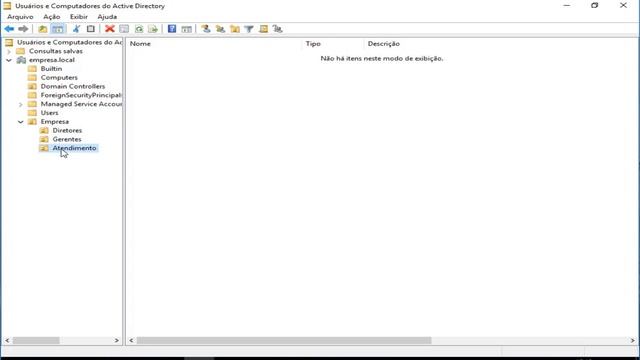This screenshot has width=640, height=360.
Task: Click tree pane scroll right arrow
Action: coord(117,340)
